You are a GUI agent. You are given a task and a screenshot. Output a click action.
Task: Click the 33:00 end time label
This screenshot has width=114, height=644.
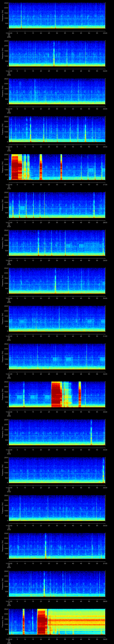105,412
